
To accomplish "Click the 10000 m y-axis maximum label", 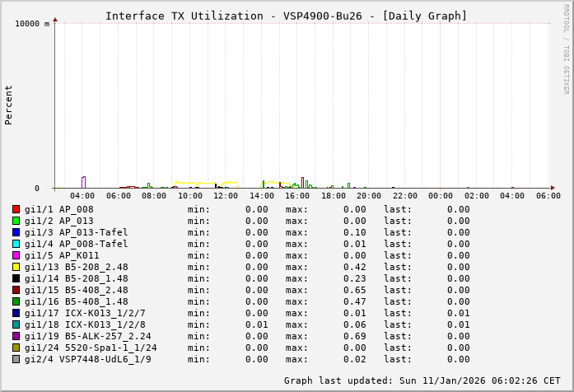I will [x=32, y=24].
